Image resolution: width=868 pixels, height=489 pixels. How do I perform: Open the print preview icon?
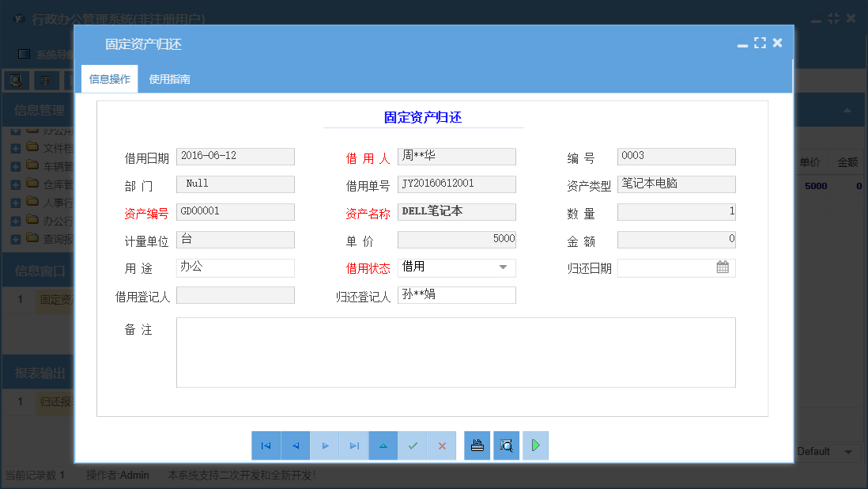pos(506,445)
